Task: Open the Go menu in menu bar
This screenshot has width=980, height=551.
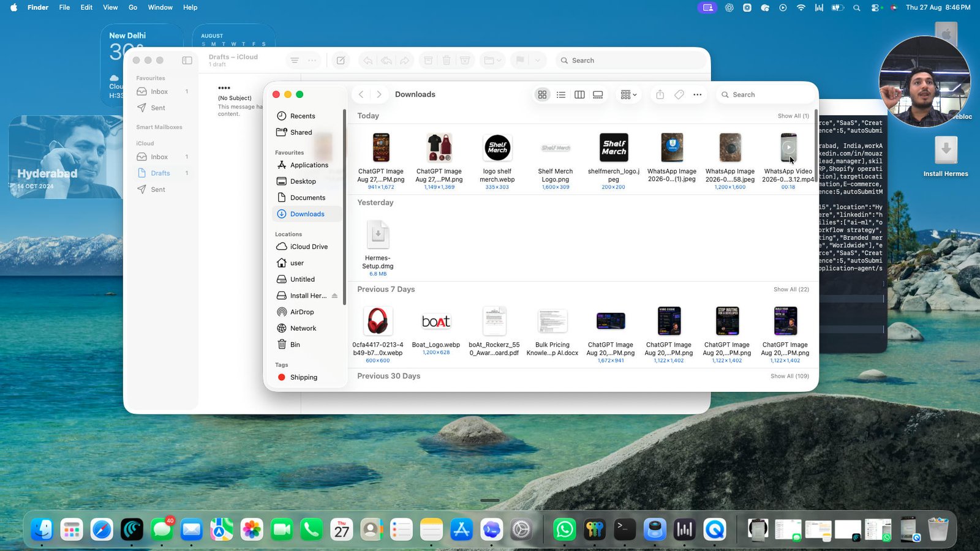Action: 133,7
